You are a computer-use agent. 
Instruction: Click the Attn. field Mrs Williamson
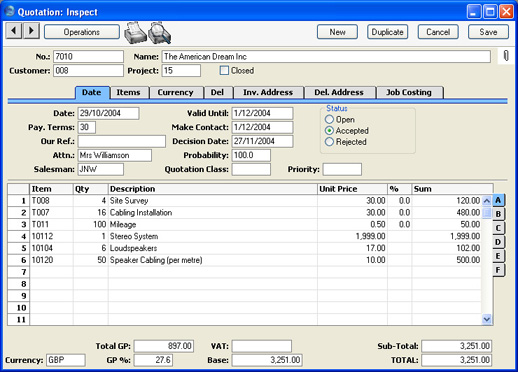point(115,155)
